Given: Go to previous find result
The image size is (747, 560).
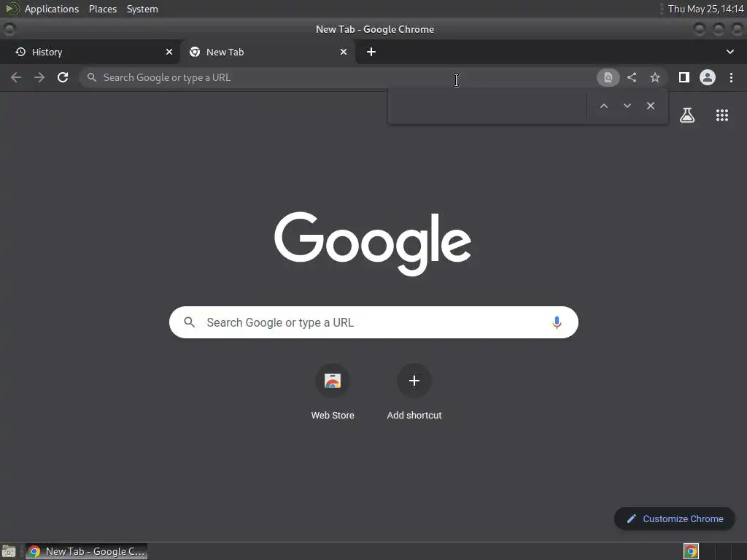Looking at the screenshot, I should point(603,106).
